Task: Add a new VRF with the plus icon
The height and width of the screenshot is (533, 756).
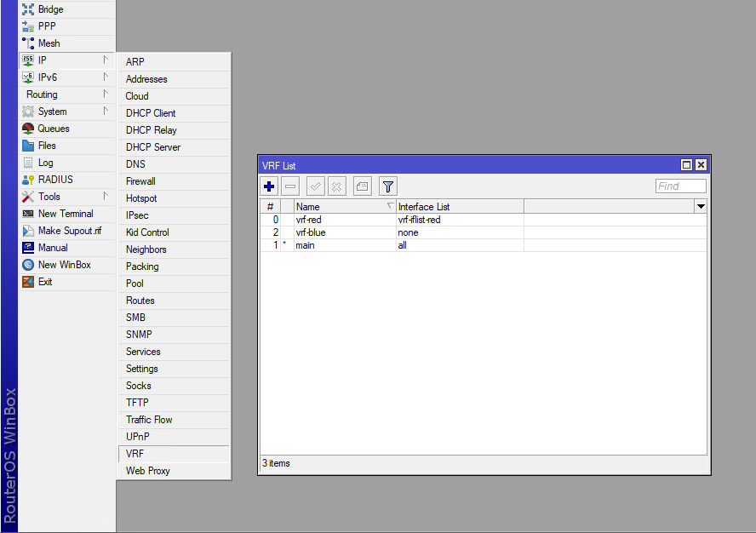Action: (269, 186)
